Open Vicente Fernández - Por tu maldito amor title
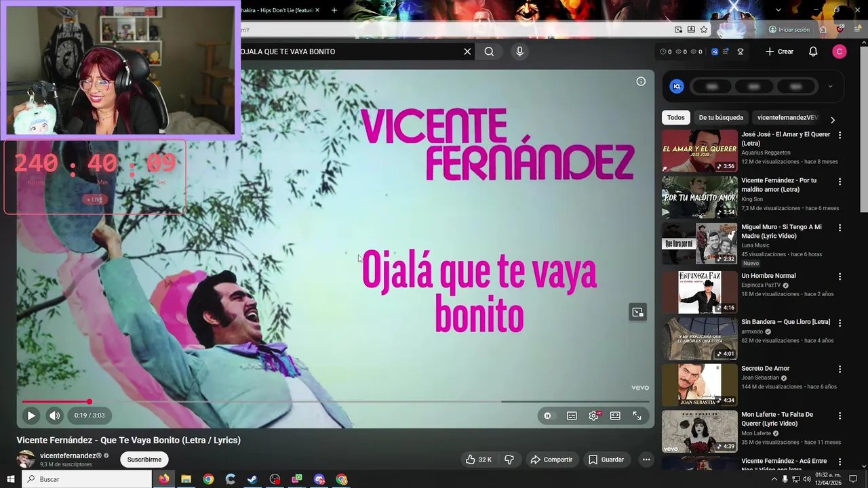Viewport: 868px width, 488px height. click(778, 185)
